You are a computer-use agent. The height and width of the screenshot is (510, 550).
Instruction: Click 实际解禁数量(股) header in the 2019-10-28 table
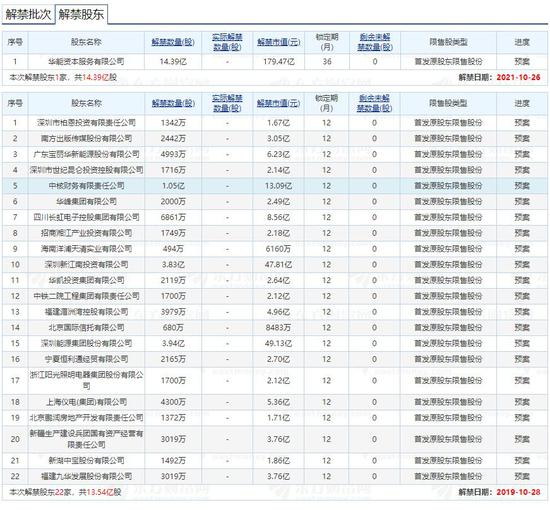click(x=227, y=103)
